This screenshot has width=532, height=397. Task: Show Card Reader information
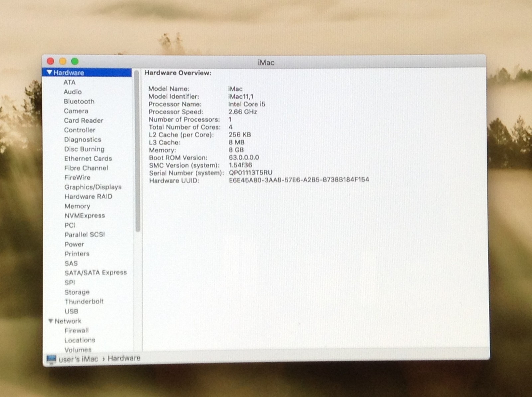[x=83, y=121]
